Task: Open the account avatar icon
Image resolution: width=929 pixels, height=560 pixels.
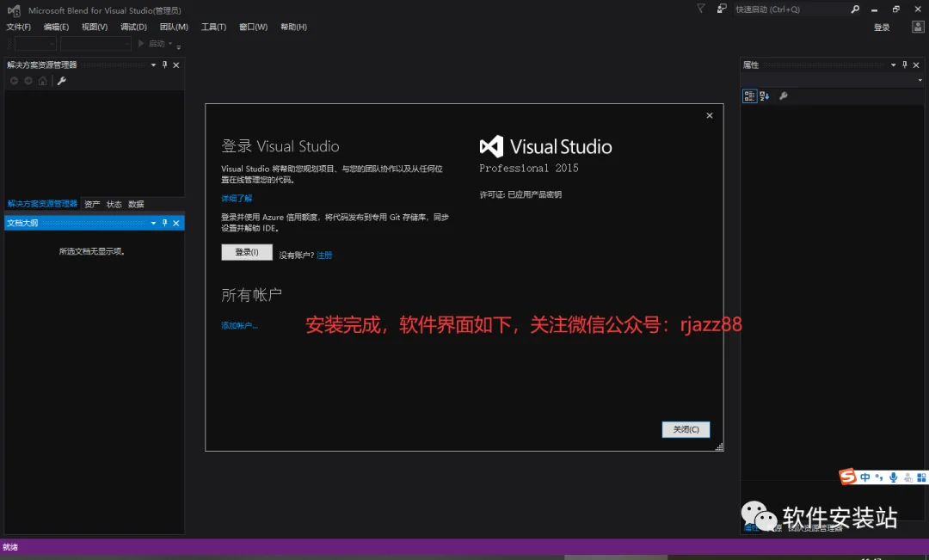Action: [918, 28]
